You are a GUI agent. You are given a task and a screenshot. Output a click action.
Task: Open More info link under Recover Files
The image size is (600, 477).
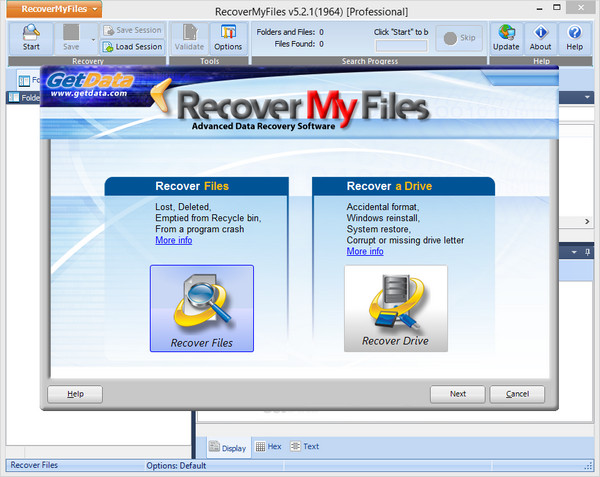pyautogui.click(x=173, y=241)
